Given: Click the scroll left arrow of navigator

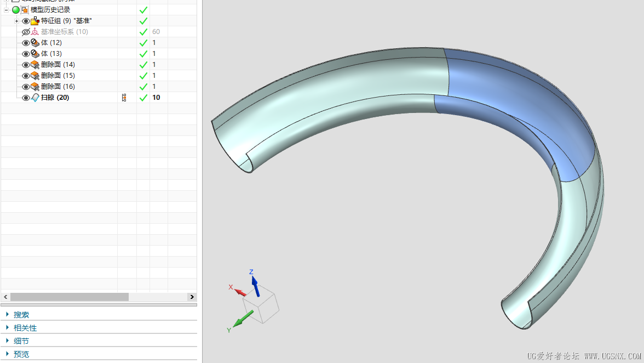Looking at the screenshot, I should tap(5, 297).
